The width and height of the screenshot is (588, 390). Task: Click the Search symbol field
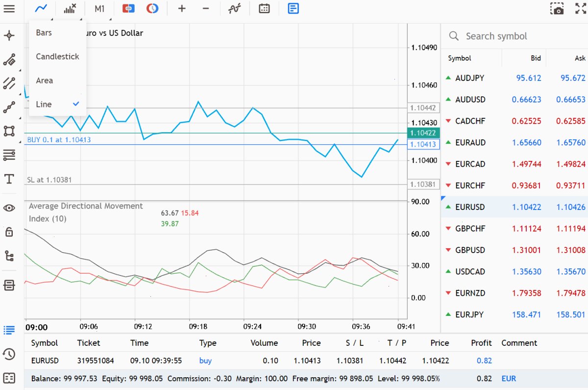[x=514, y=36]
